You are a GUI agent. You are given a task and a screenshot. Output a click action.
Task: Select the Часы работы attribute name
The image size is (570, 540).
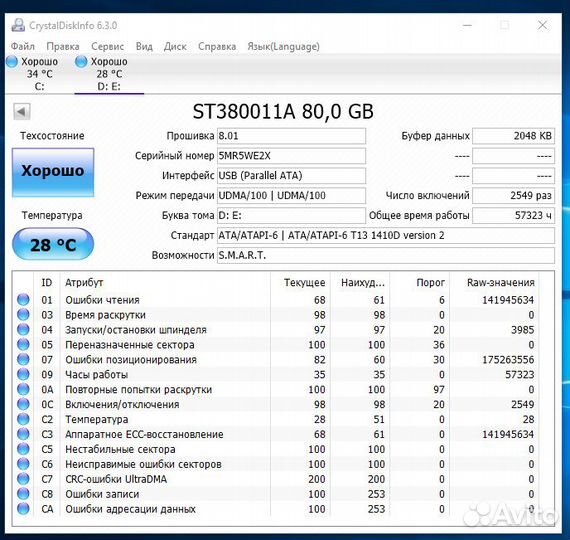(x=96, y=375)
